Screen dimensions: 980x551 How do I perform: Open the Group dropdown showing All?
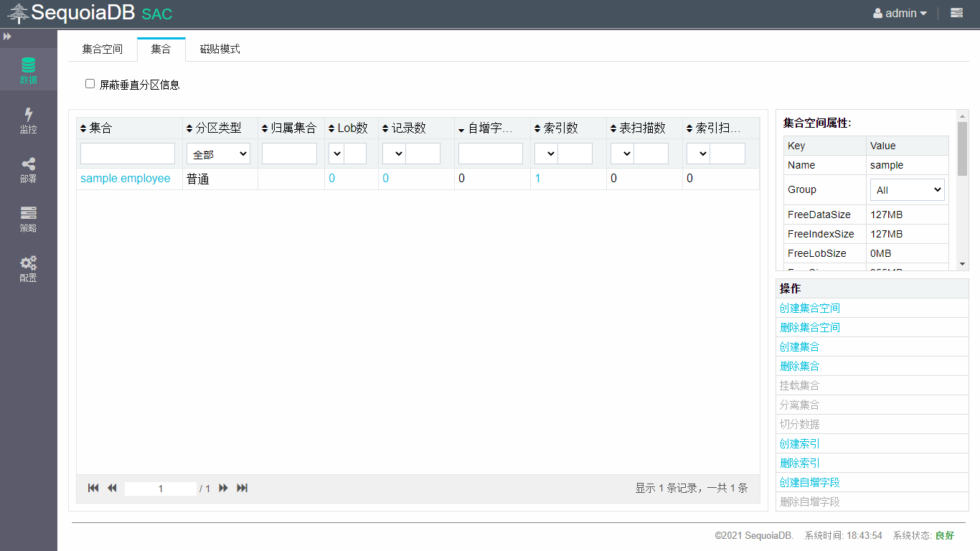pos(907,190)
